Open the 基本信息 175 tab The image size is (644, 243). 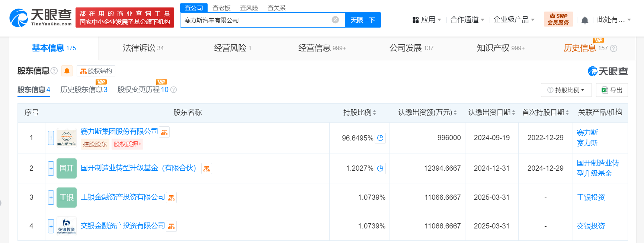click(x=54, y=48)
